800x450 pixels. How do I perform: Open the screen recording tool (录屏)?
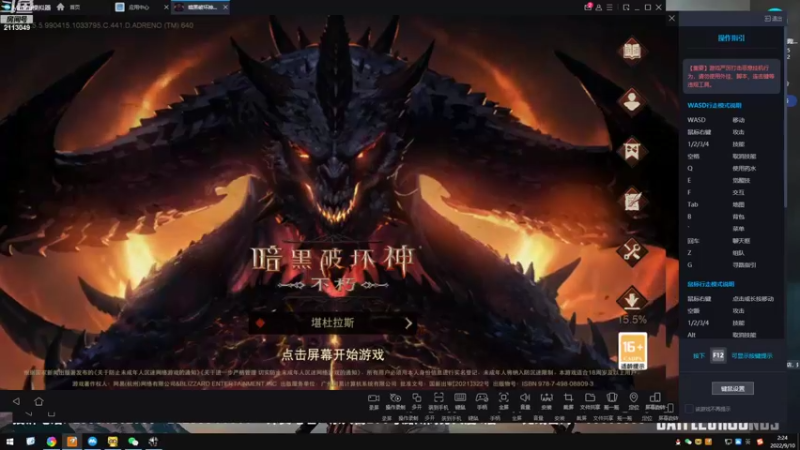(373, 401)
